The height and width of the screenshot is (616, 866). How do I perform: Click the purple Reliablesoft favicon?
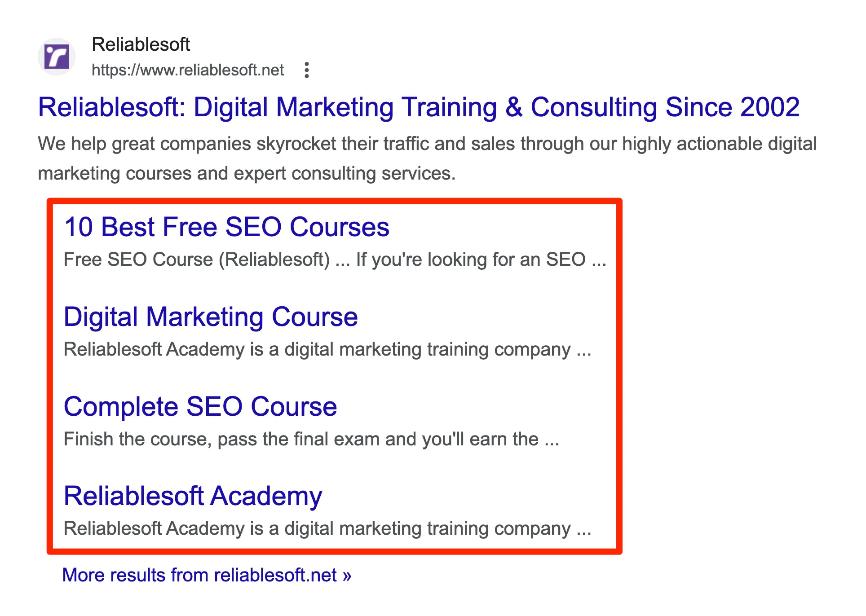(57, 57)
